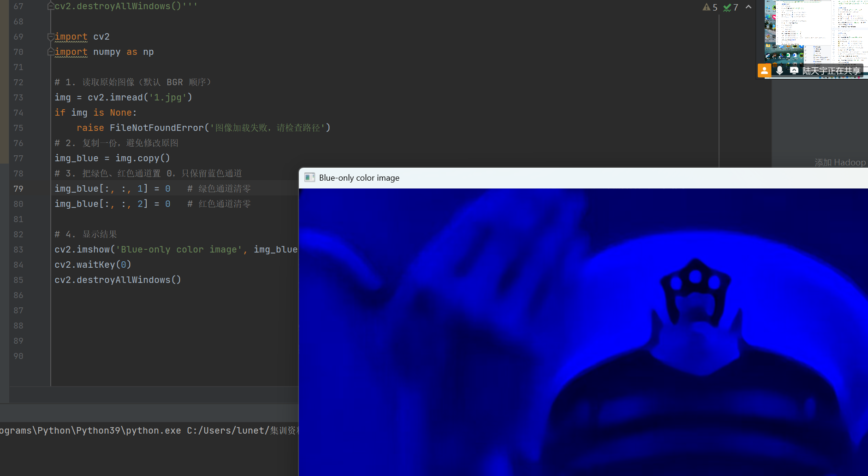Click the cv2.waitKey(0) statement
This screenshot has height=476, width=868.
(x=93, y=264)
